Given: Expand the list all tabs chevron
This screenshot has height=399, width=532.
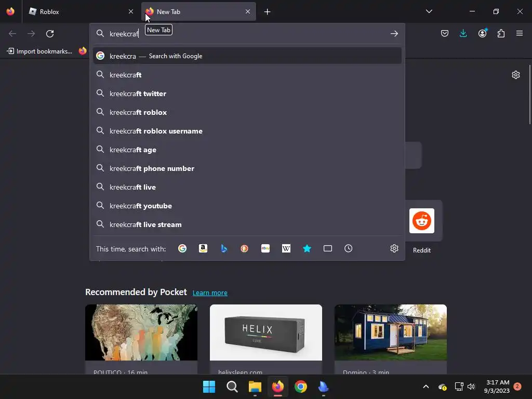Looking at the screenshot, I should [429, 11].
